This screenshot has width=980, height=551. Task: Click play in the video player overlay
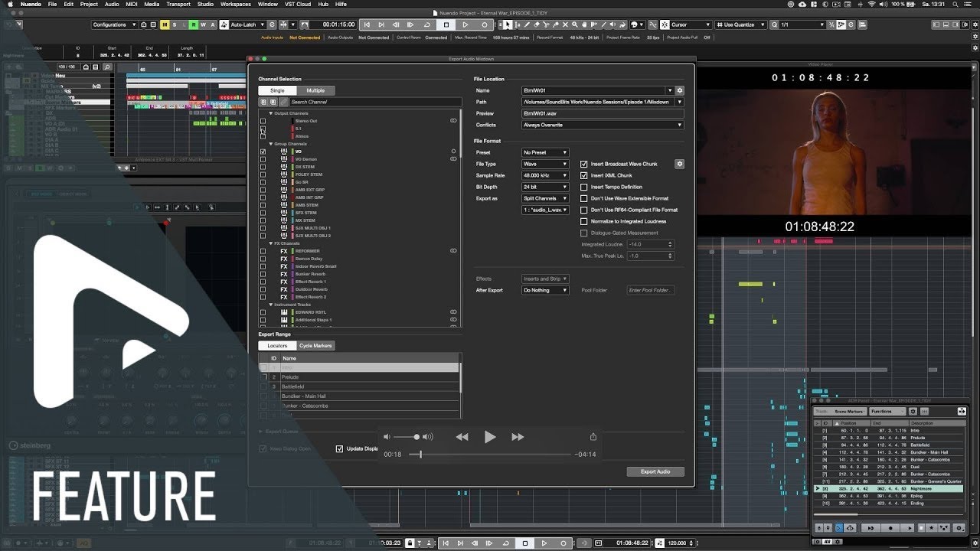[490, 437]
